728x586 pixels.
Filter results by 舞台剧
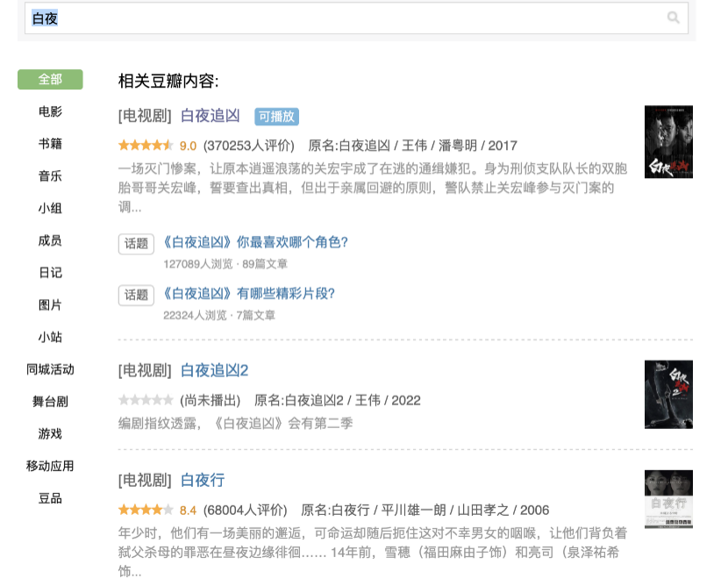[x=50, y=402]
